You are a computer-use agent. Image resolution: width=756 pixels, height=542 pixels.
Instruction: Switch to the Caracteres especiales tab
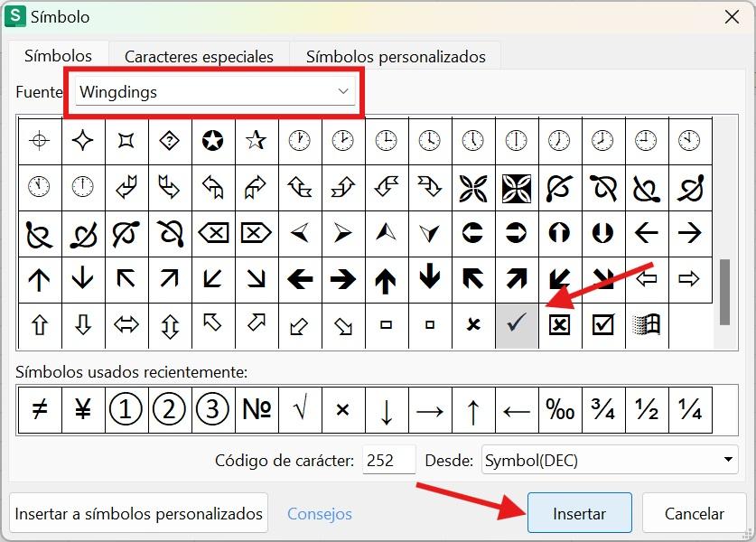pyautogui.click(x=199, y=56)
